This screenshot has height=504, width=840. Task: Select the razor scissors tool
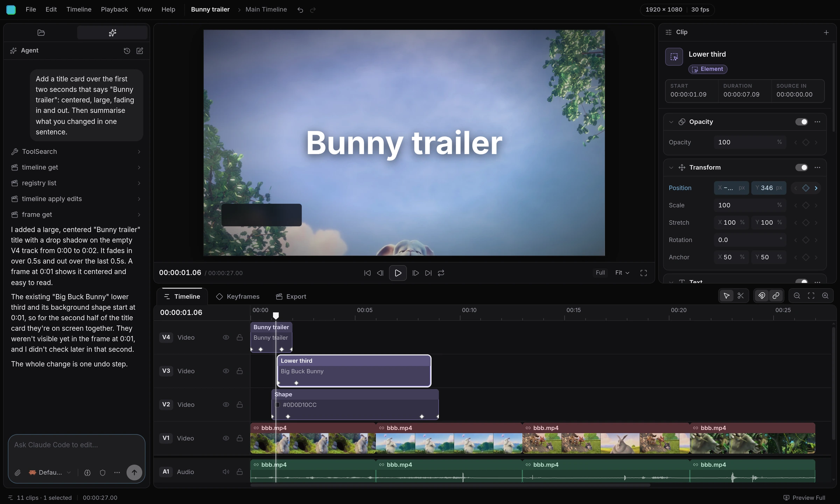[741, 296]
